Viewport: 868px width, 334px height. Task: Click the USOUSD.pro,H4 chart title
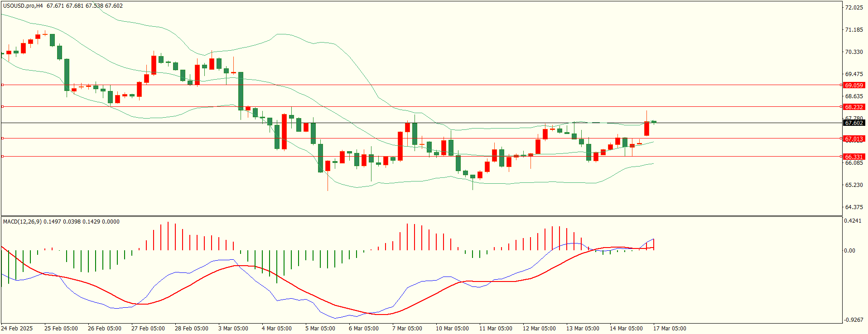tap(23, 6)
